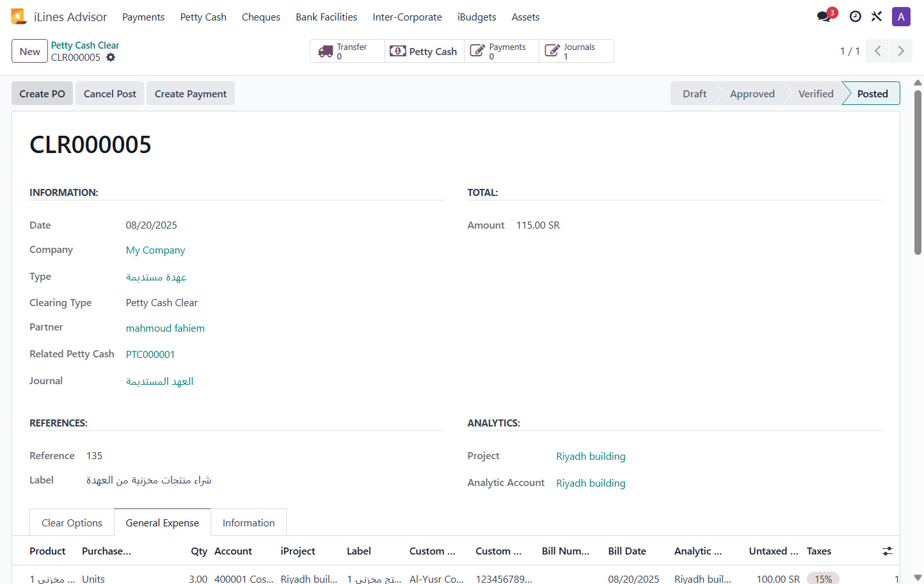Screen dimensions: 924x584
Task: Open the conversations chat icon
Action: click(824, 17)
